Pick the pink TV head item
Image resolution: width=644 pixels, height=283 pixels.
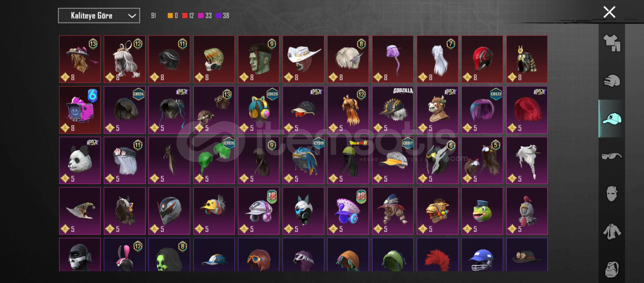[80, 110]
